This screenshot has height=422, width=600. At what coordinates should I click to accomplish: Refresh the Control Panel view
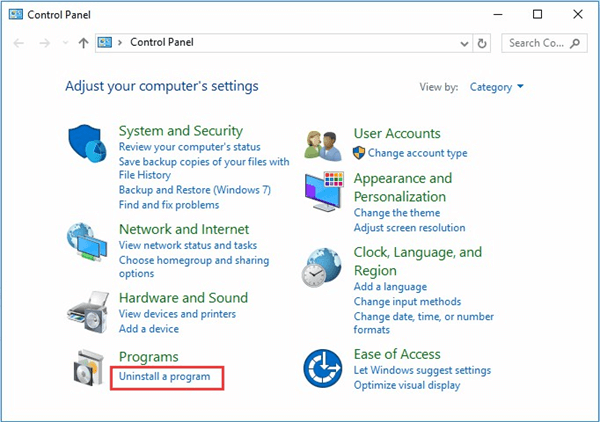482,43
